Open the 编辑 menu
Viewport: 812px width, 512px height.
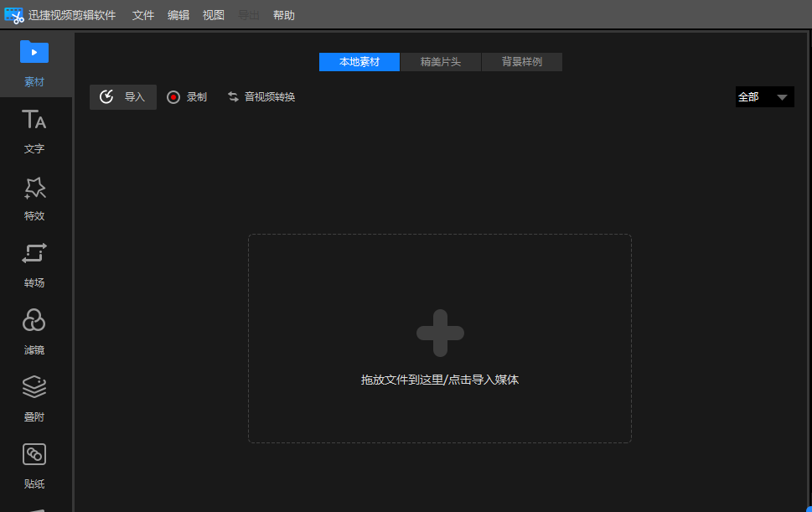click(178, 16)
